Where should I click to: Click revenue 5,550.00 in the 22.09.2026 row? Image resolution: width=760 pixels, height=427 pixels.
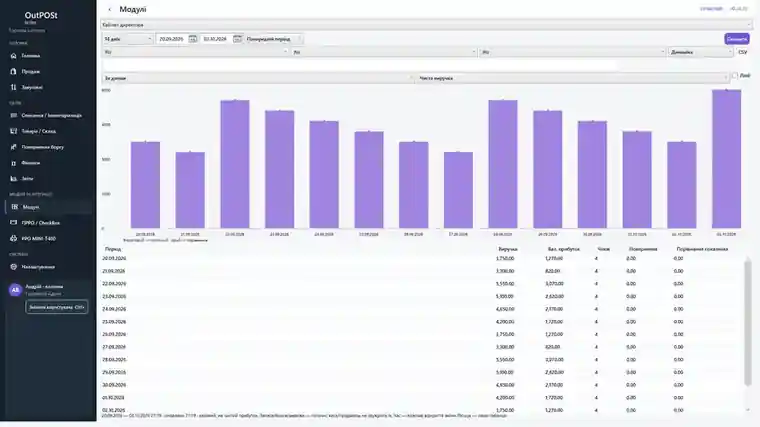pyautogui.click(x=505, y=284)
